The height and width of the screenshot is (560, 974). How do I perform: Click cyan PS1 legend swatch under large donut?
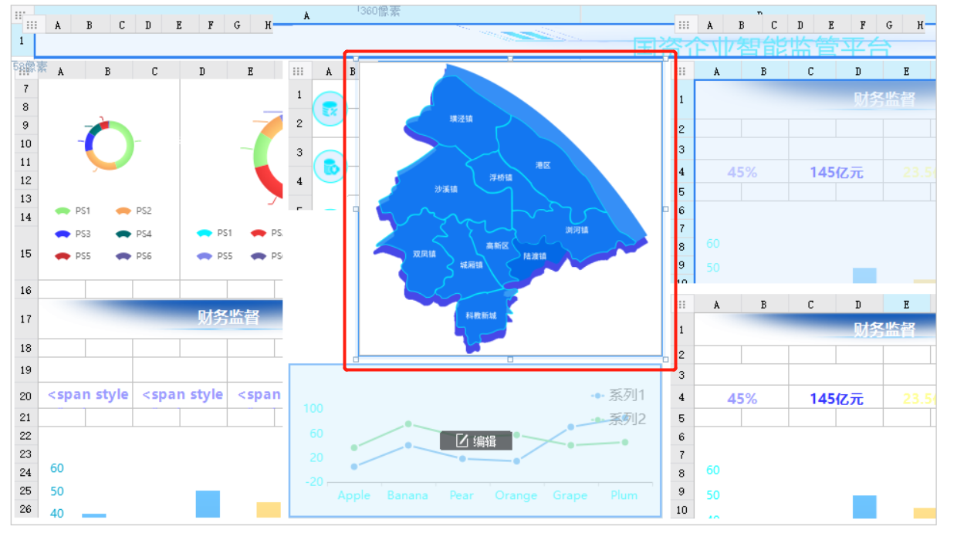point(205,233)
